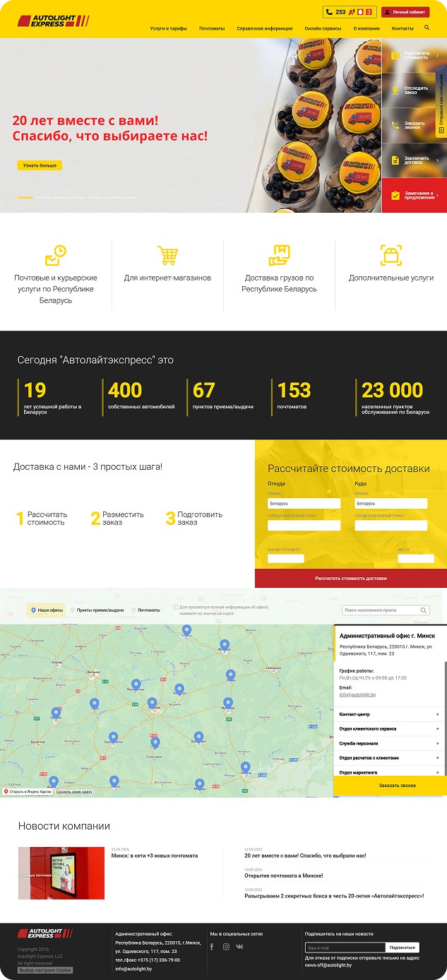Open Замечания и предложения red panel item
The height and width of the screenshot is (980, 447).
pyautogui.click(x=415, y=195)
